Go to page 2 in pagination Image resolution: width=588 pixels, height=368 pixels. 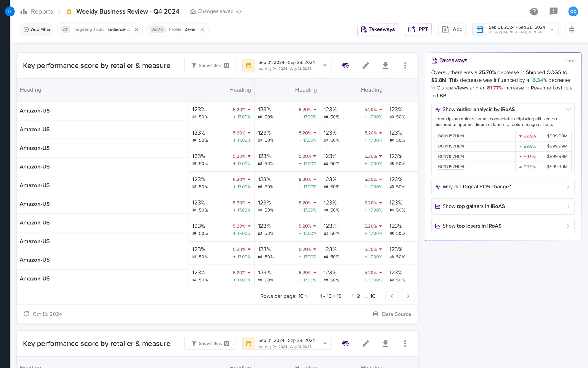(358, 296)
